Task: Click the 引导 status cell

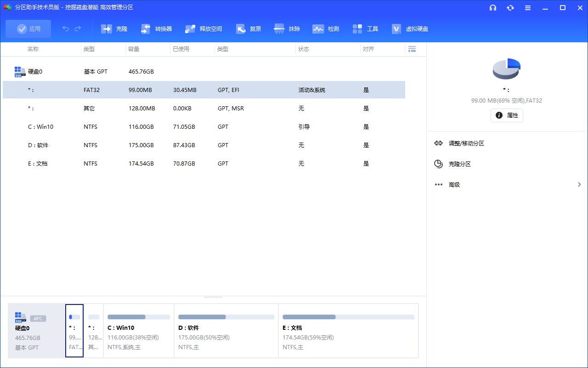Action: tap(304, 127)
